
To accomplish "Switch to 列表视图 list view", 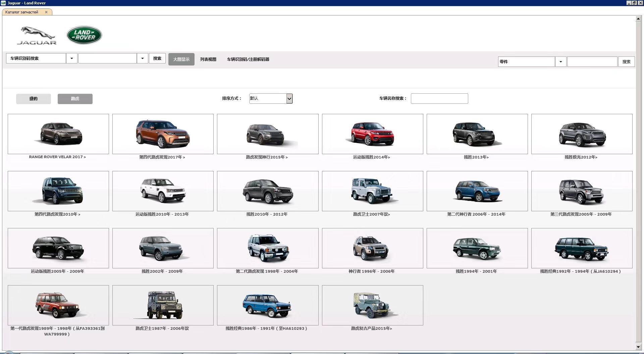I will (x=208, y=59).
